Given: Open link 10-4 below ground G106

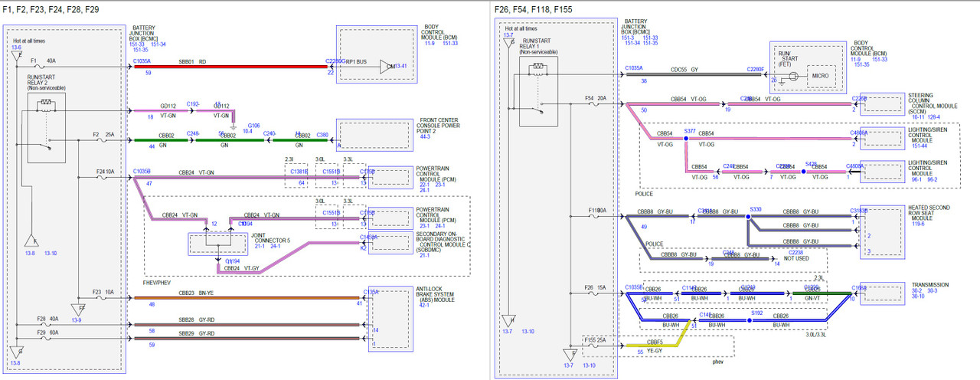Looking at the screenshot, I should tap(247, 131).
